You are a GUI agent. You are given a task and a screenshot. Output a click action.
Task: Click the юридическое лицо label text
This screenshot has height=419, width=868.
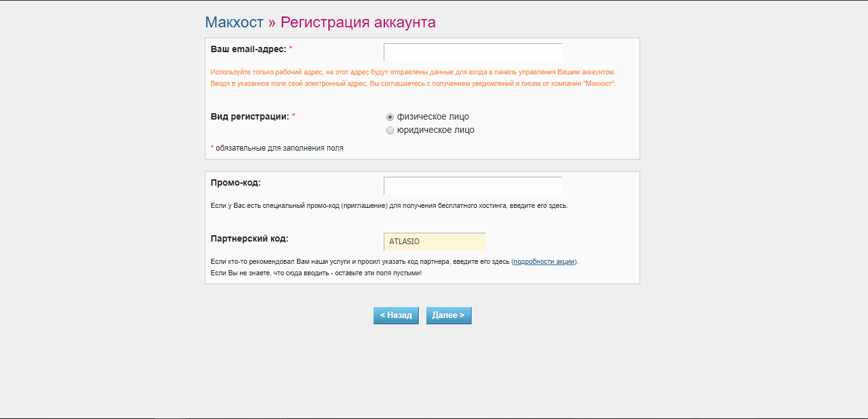(x=435, y=130)
